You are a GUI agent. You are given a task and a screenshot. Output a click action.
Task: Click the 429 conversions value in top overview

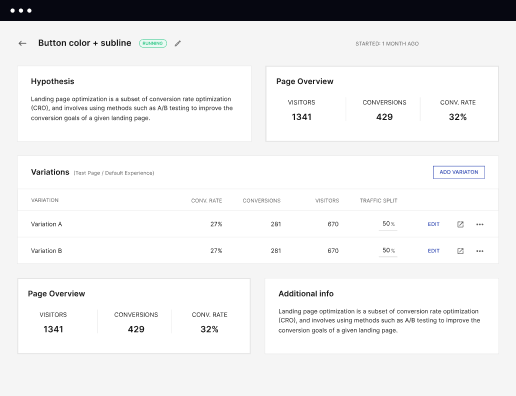[384, 117]
